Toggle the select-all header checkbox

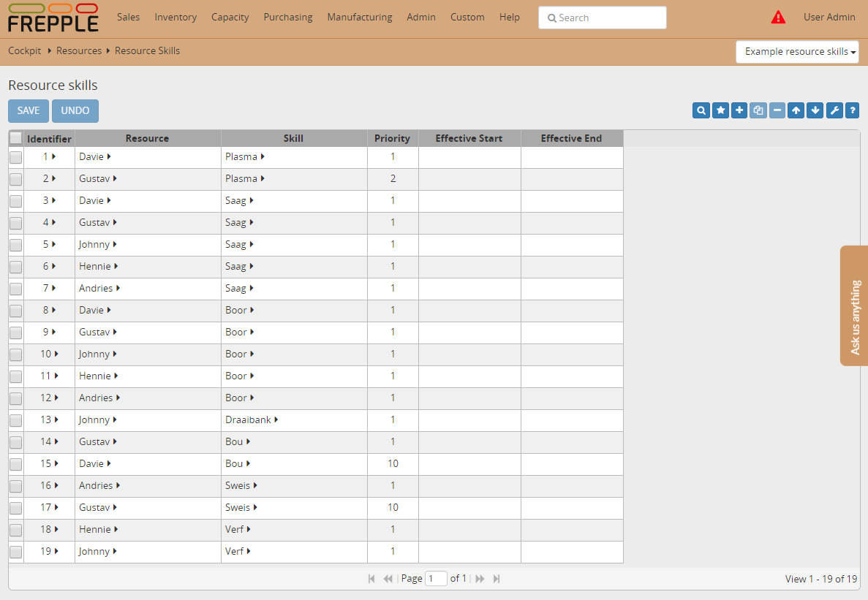(x=15, y=138)
